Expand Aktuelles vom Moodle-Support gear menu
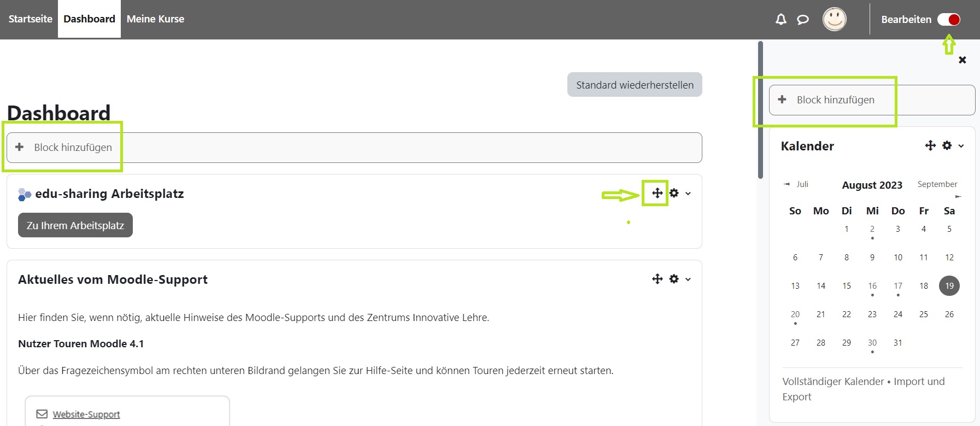This screenshot has width=980, height=426. pyautogui.click(x=674, y=279)
